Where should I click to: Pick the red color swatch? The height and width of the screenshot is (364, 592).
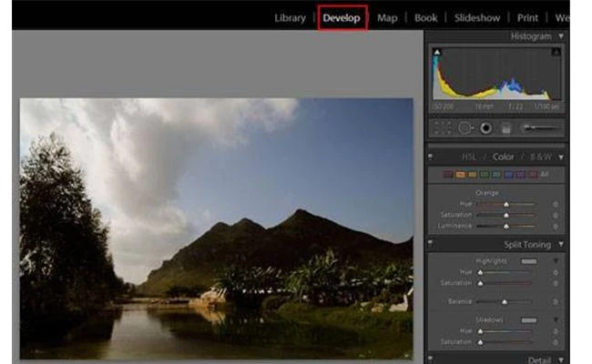click(x=448, y=175)
